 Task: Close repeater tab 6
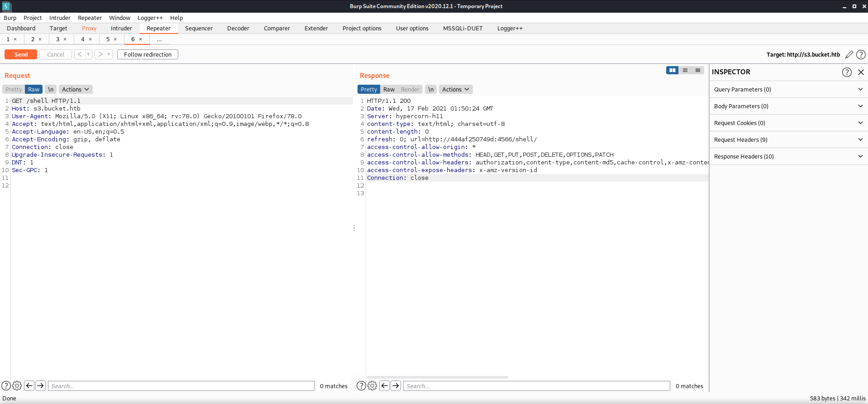pos(140,39)
